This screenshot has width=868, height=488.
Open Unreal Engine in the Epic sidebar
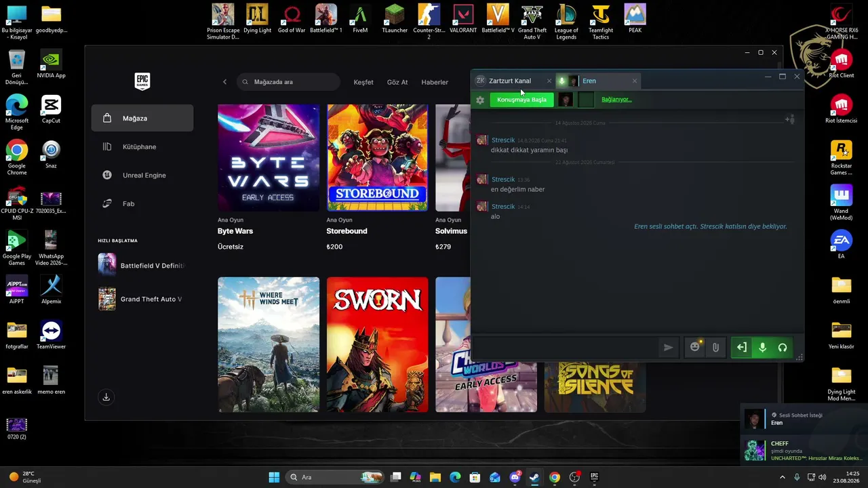142,175
